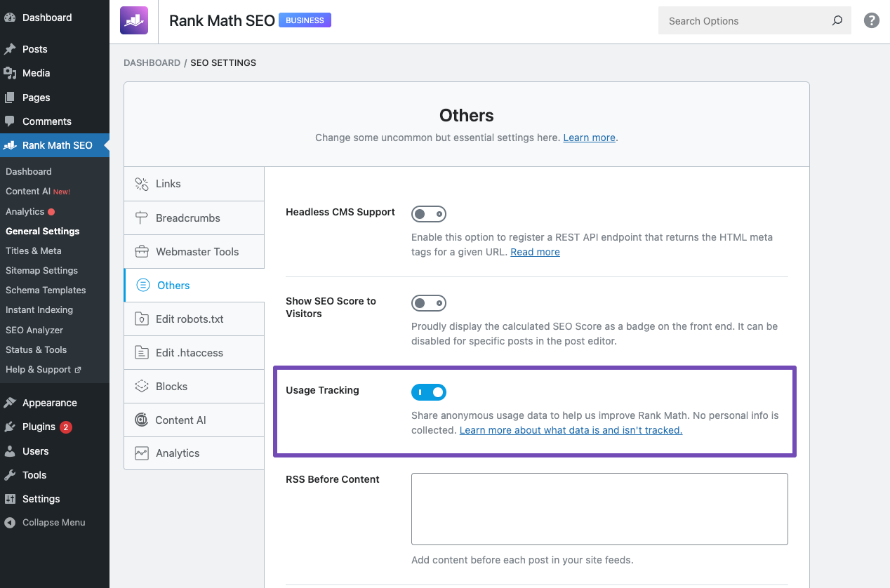Click the Headless CMS Support label
This screenshot has height=588, width=890.
340,212
